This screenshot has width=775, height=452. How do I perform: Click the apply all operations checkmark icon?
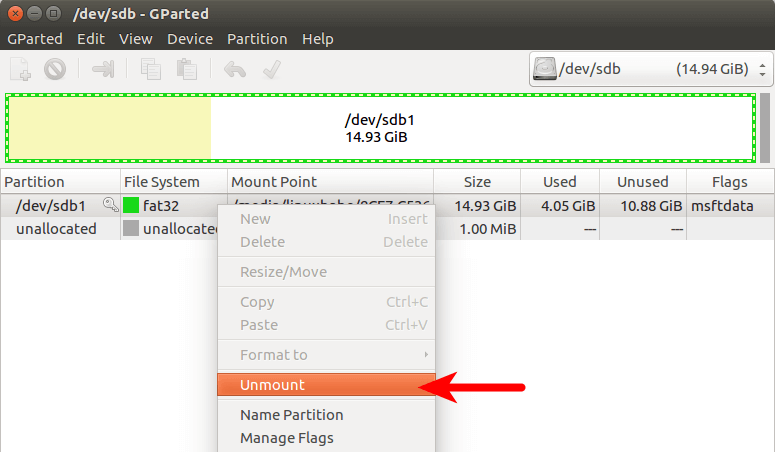tap(270, 69)
